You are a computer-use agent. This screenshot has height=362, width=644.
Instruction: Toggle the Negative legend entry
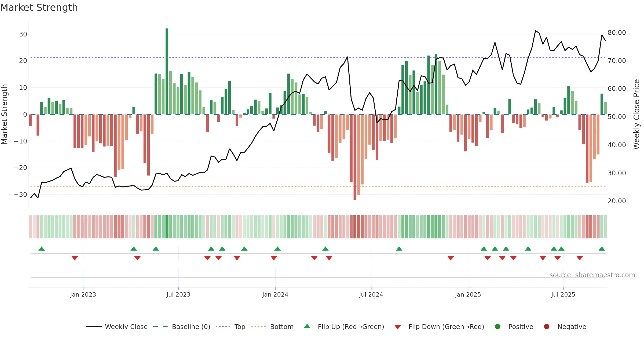click(565, 327)
